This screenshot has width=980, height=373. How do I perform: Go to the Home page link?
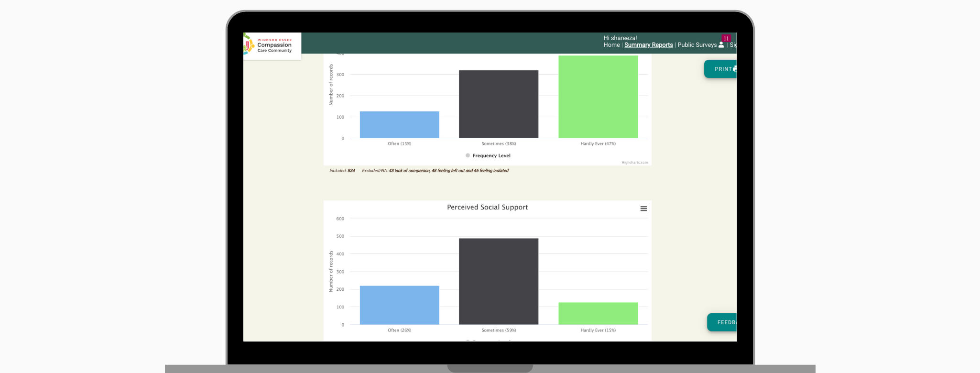tap(611, 45)
